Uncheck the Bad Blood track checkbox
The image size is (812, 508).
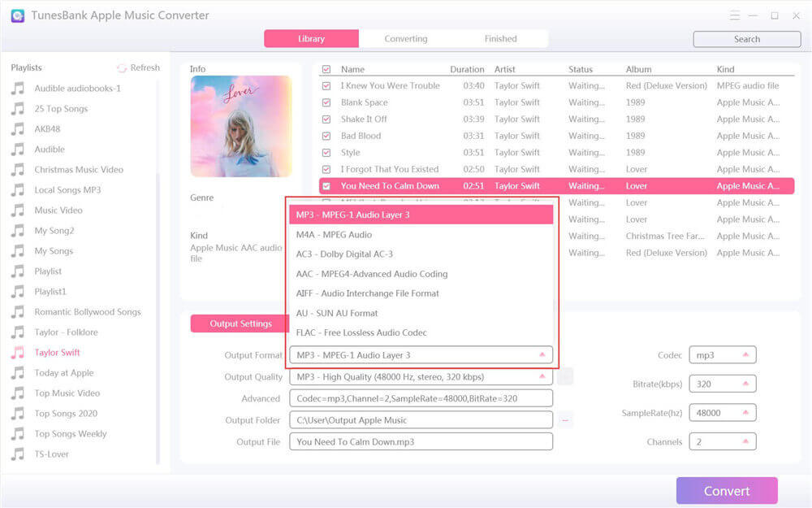pyautogui.click(x=326, y=136)
